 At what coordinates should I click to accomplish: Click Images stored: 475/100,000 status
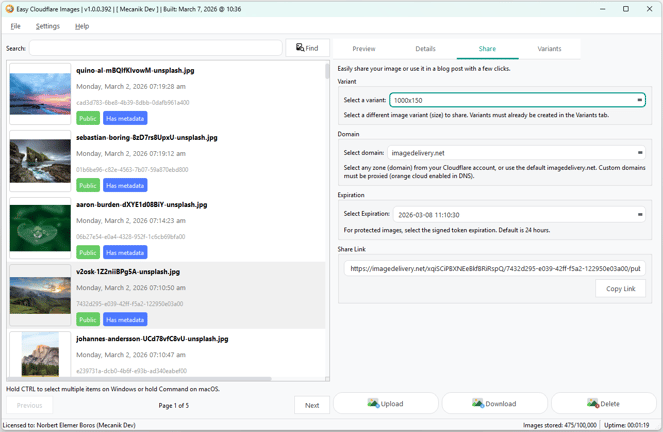559,425
